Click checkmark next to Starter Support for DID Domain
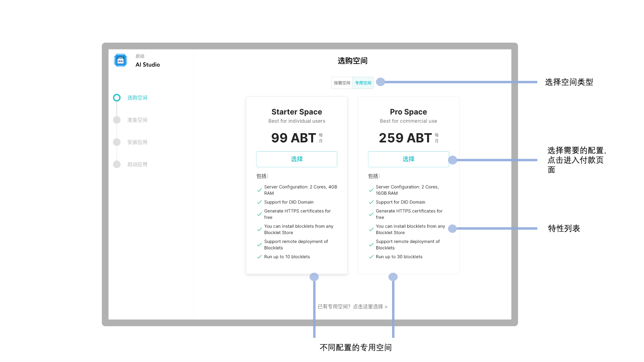The height and width of the screenshot is (362, 644). (x=259, y=202)
